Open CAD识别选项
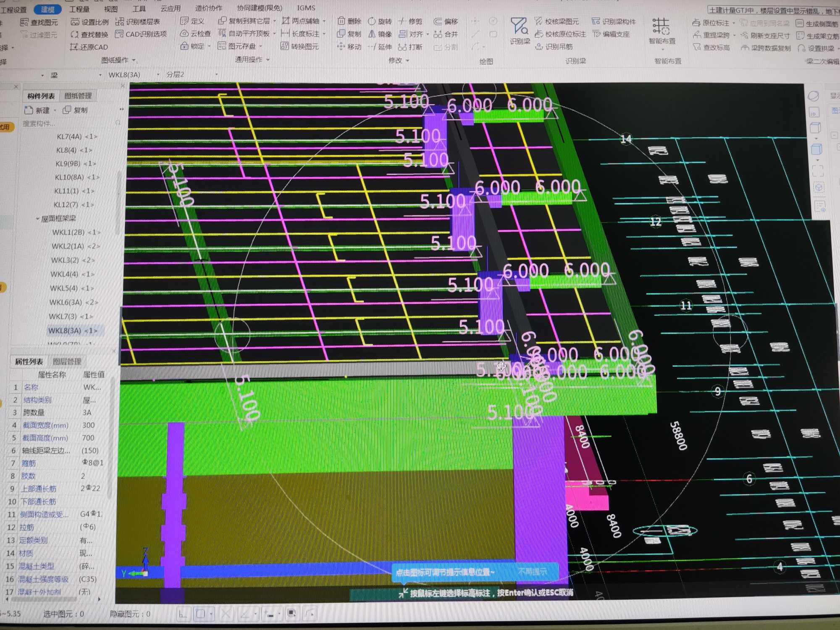This screenshot has height=630, width=840. (x=141, y=34)
